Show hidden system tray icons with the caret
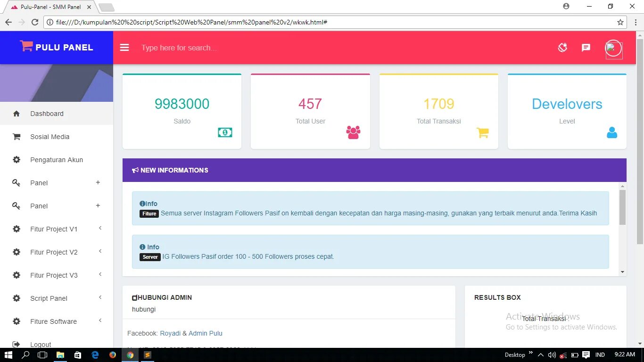644x362 pixels. point(541,354)
